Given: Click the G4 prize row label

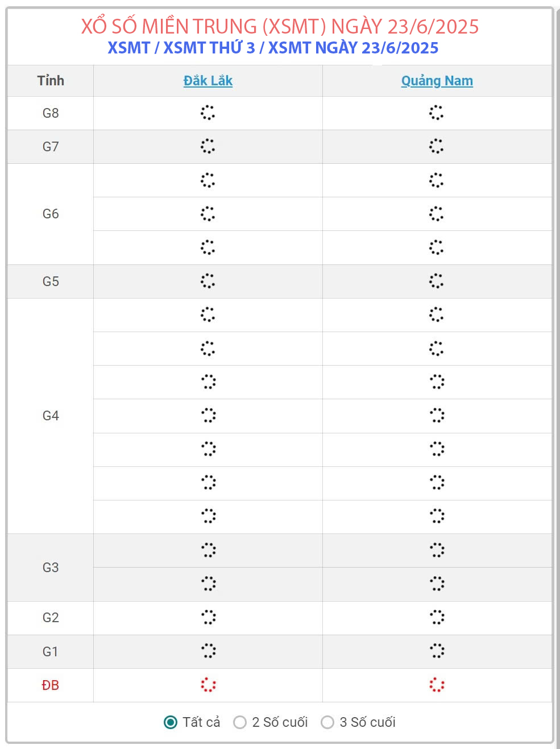Looking at the screenshot, I should tap(51, 416).
